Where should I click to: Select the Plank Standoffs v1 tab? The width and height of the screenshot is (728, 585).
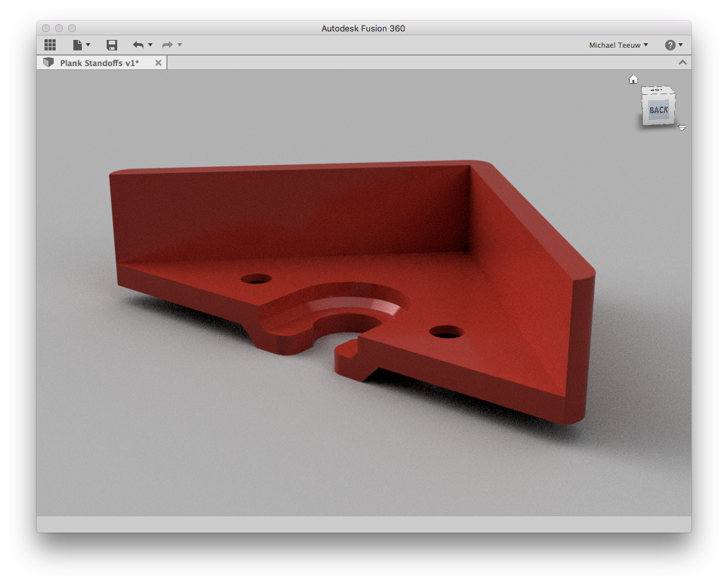click(x=100, y=63)
